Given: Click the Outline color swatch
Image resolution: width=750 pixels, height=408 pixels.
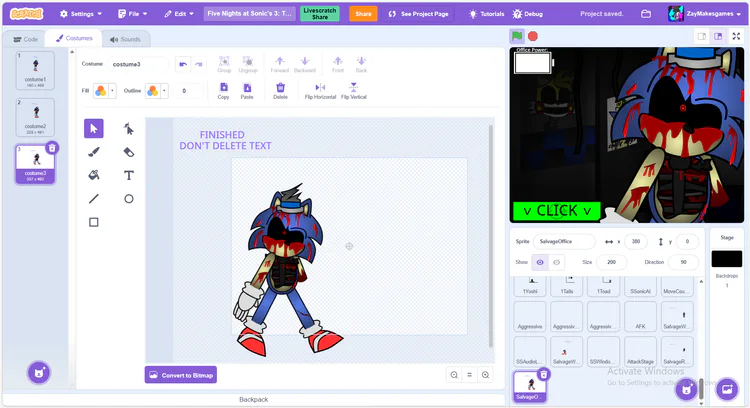Looking at the screenshot, I should point(152,90).
